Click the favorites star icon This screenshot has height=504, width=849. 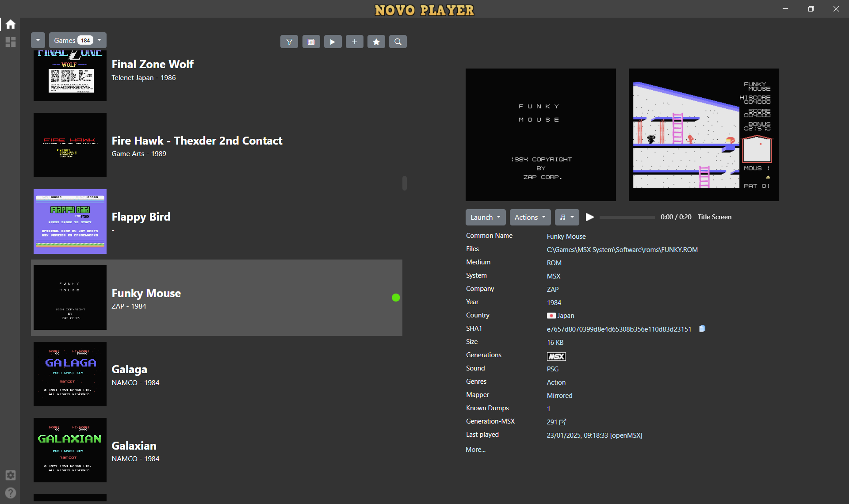pyautogui.click(x=376, y=42)
